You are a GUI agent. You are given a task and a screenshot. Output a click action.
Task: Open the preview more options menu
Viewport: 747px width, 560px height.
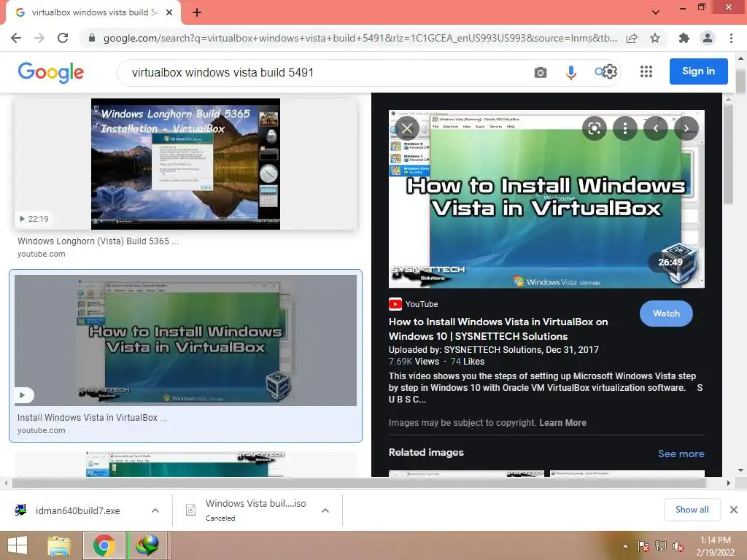pyautogui.click(x=625, y=128)
